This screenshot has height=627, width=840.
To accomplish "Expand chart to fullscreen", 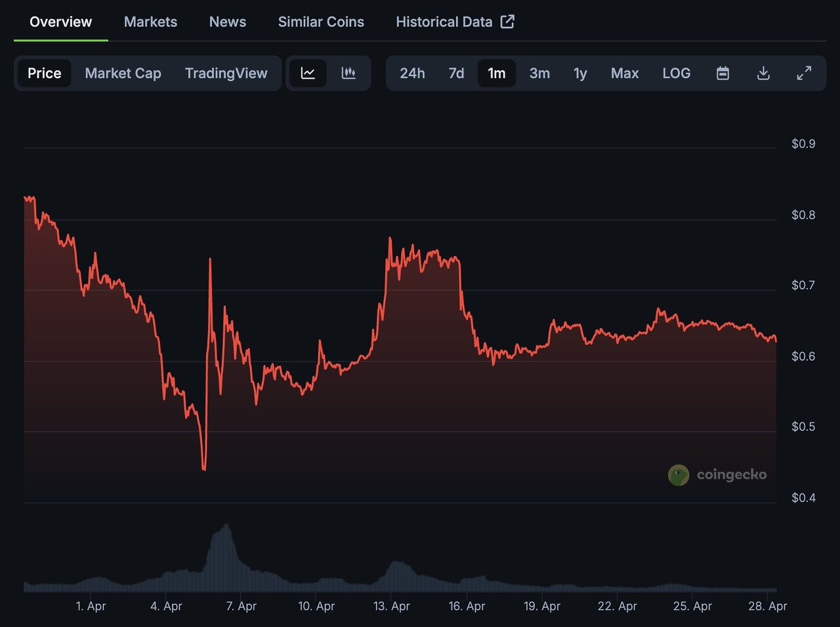I will point(804,73).
